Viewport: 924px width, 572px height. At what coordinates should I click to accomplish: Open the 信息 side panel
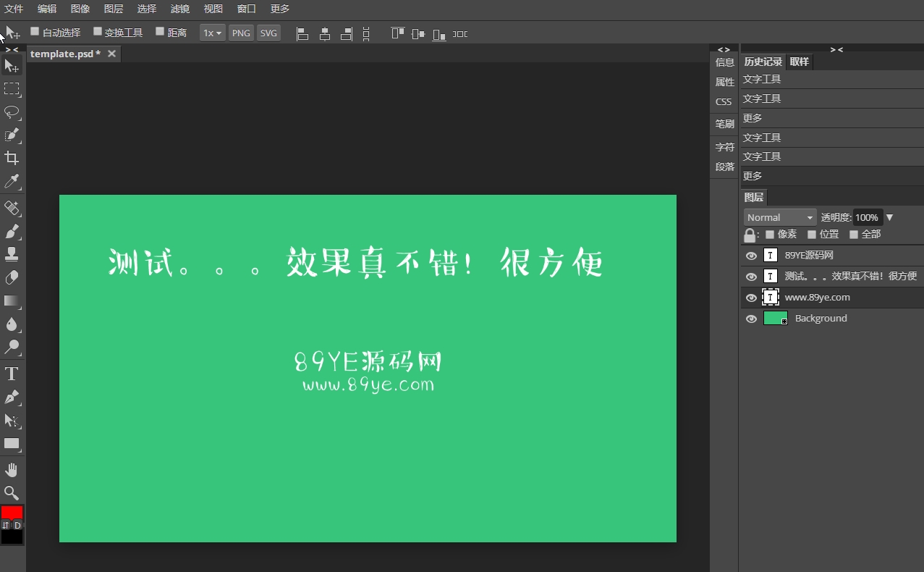pyautogui.click(x=724, y=62)
